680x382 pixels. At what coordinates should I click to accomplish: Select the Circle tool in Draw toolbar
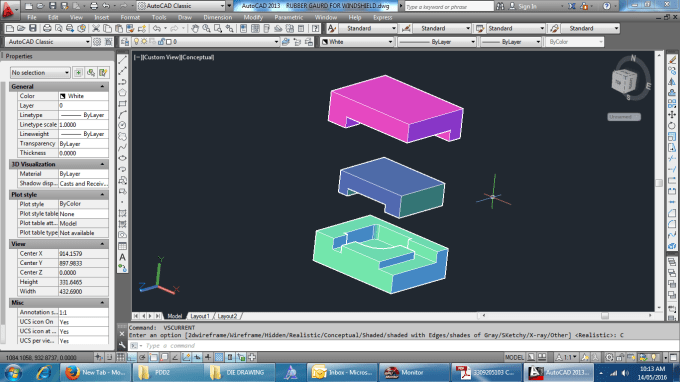pyautogui.click(x=123, y=125)
